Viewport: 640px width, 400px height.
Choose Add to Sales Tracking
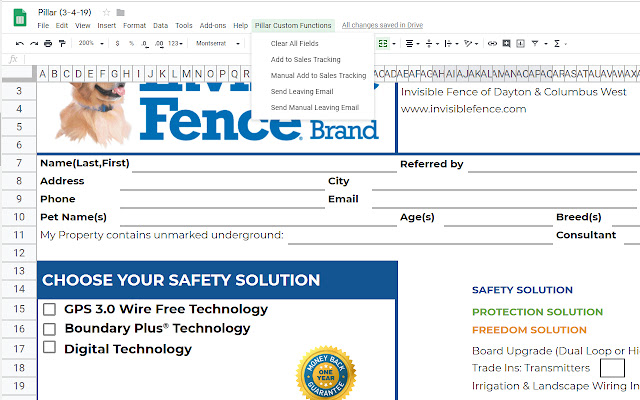[305, 60]
